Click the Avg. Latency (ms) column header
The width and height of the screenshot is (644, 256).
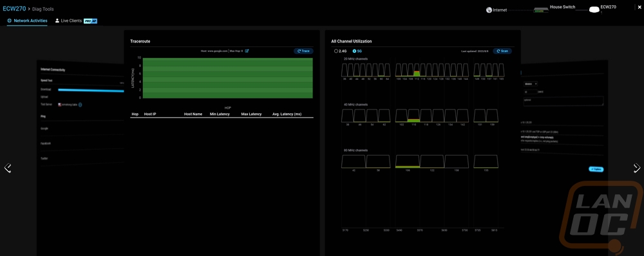287,114
